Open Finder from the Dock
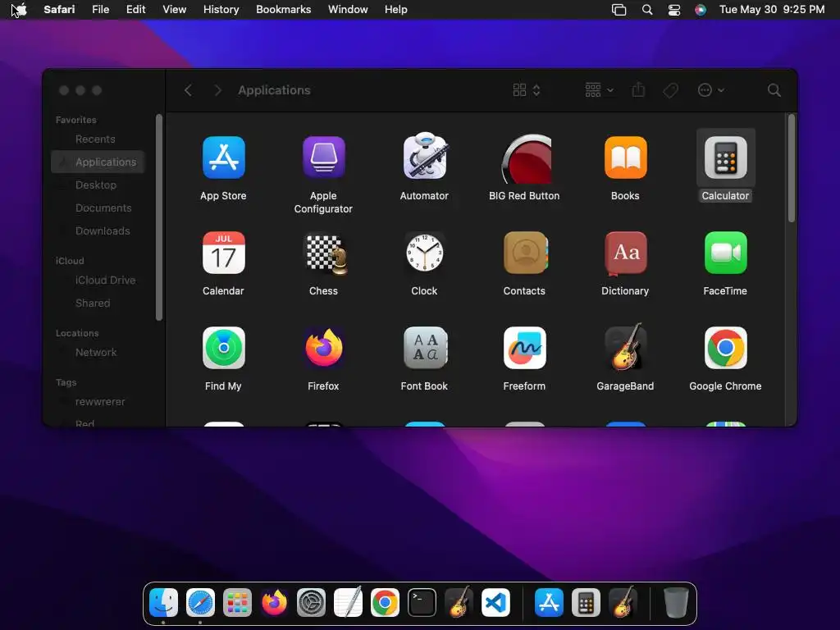The width and height of the screenshot is (840, 630). (163, 603)
